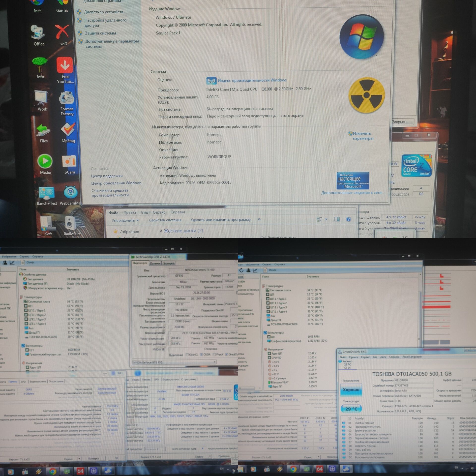Click the Explorer change-view icon
Viewport: 476px width, 476px height.
pyautogui.click(x=319, y=219)
